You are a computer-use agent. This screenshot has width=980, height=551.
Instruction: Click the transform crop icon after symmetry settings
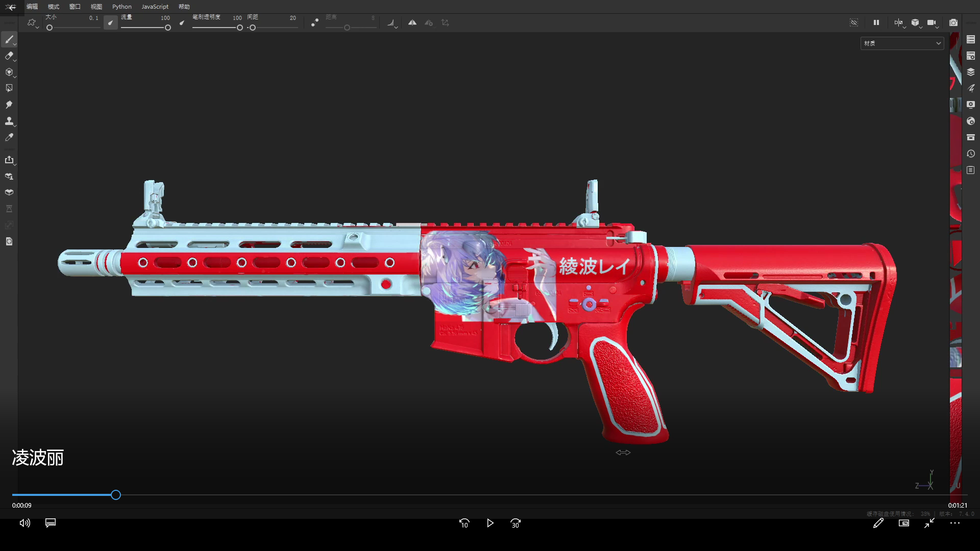445,22
